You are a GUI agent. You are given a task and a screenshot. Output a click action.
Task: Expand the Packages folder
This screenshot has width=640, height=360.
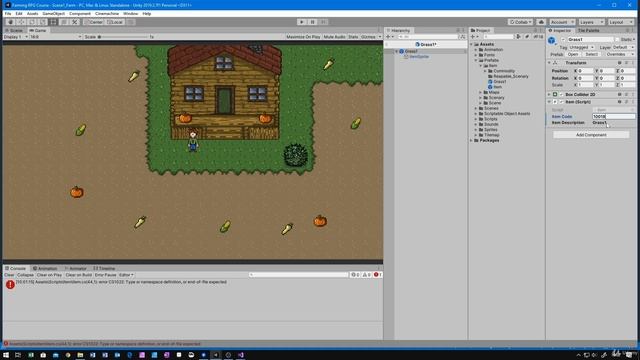471,140
